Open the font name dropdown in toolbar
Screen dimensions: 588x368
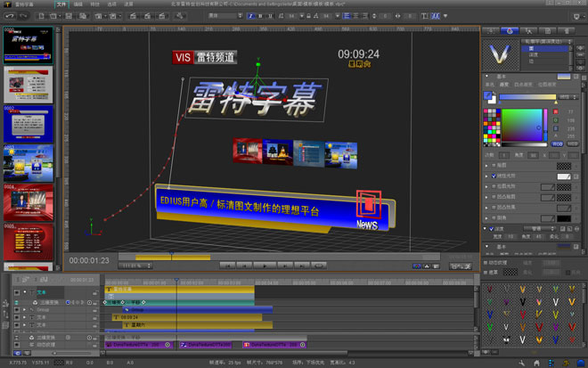tap(226, 15)
